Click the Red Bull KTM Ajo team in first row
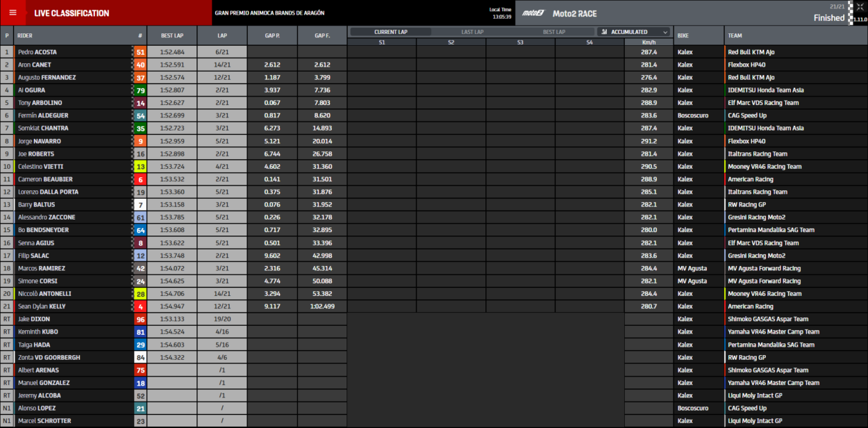Viewport: 868px width, 428px height. tap(751, 52)
